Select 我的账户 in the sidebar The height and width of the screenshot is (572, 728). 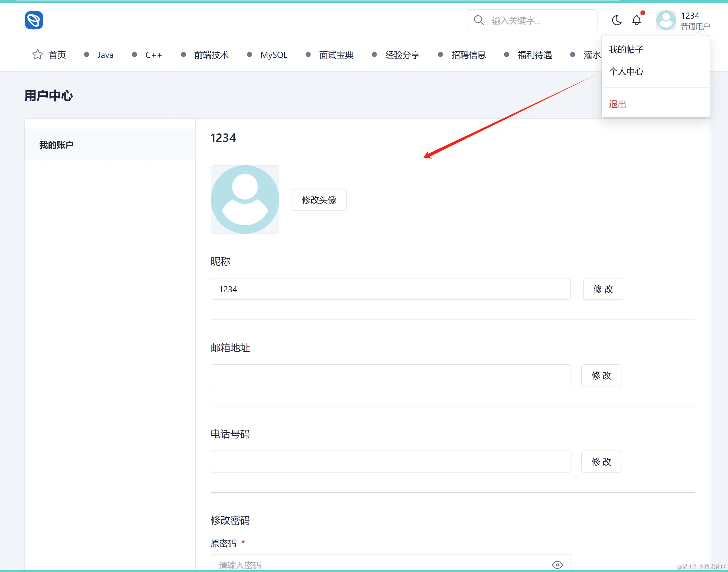57,145
